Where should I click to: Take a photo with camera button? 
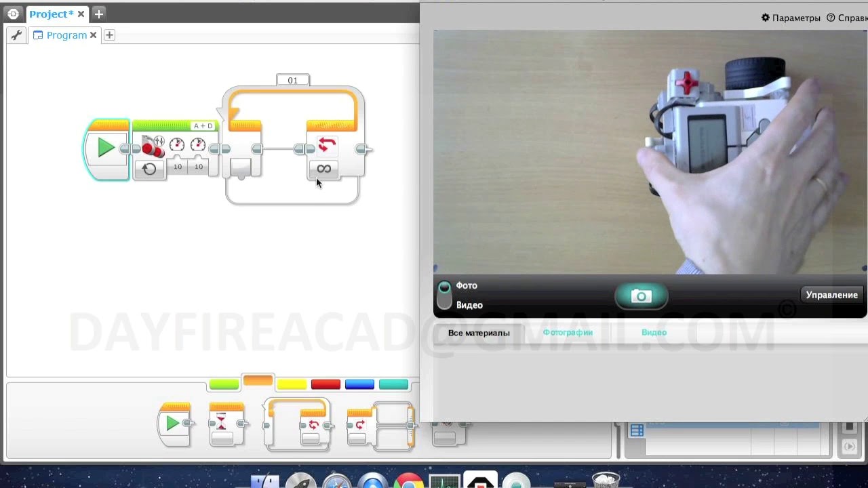click(x=641, y=296)
